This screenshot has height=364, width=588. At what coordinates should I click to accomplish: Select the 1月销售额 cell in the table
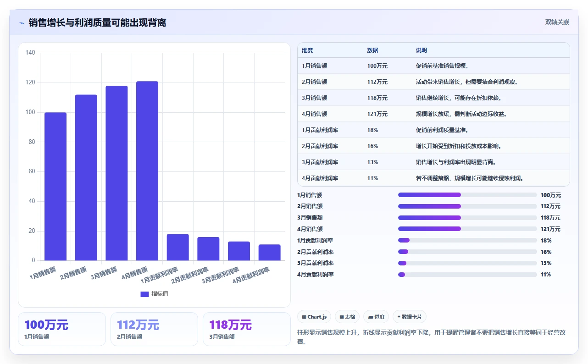(315, 66)
